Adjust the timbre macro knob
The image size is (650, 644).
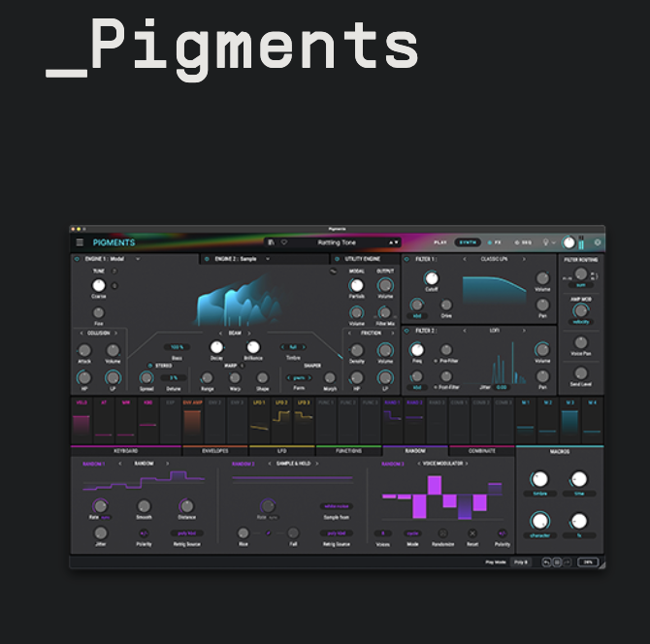point(539,479)
